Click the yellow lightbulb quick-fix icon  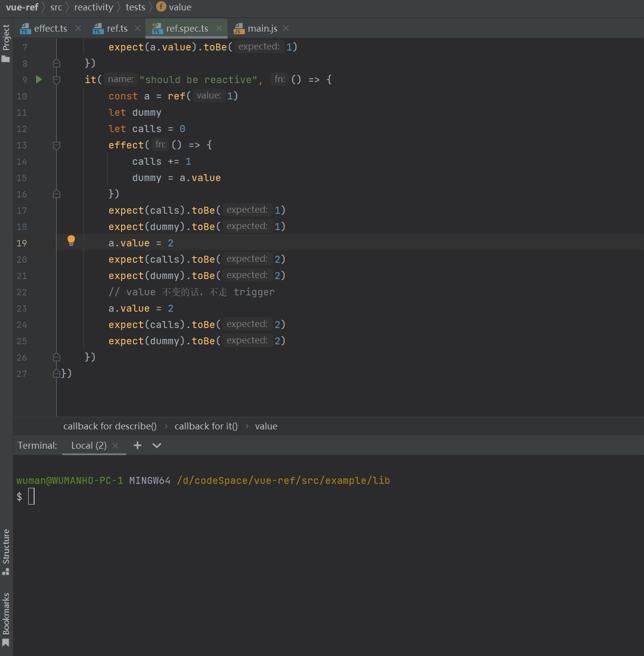[71, 241]
